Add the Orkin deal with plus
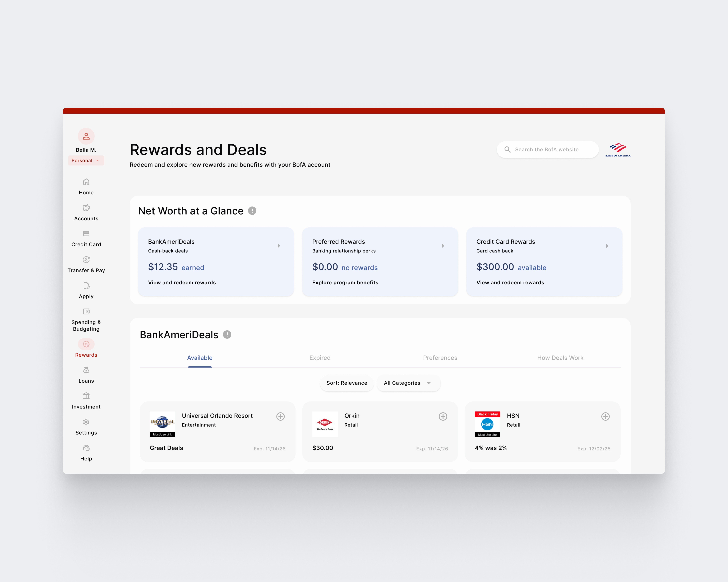Image resolution: width=728 pixels, height=582 pixels. click(443, 416)
